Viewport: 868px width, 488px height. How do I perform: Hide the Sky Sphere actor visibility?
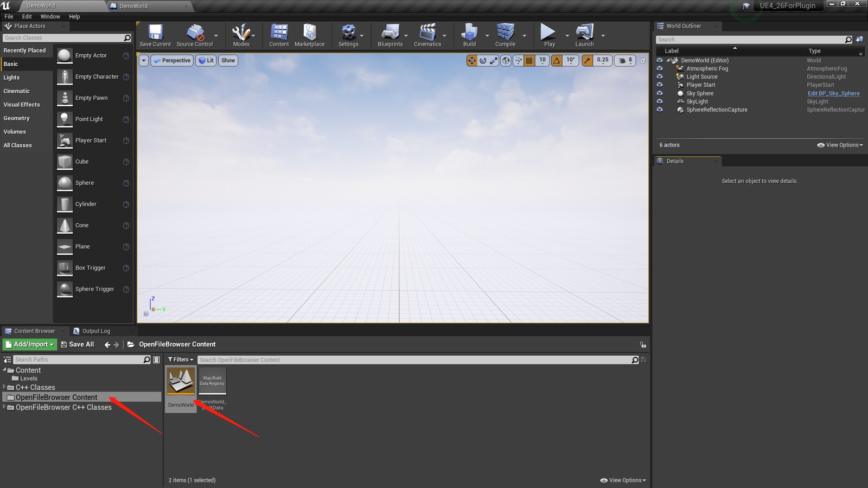[x=660, y=93]
